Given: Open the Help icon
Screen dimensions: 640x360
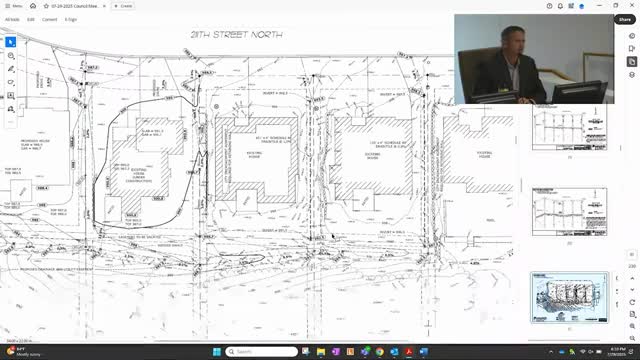Looking at the screenshot, I should coord(549,6).
